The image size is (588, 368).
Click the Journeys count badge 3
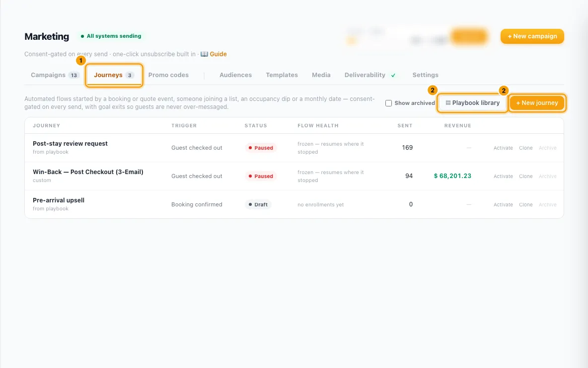[130, 75]
